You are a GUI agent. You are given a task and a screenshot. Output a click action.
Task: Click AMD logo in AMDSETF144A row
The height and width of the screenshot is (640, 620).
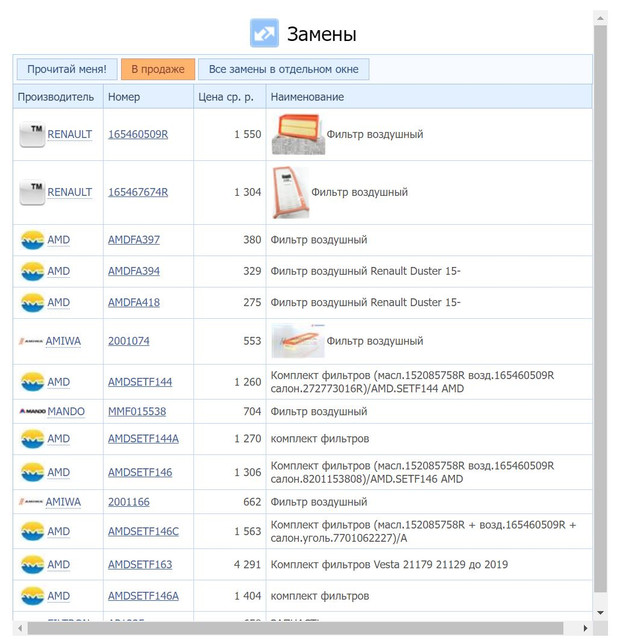pyautogui.click(x=33, y=439)
